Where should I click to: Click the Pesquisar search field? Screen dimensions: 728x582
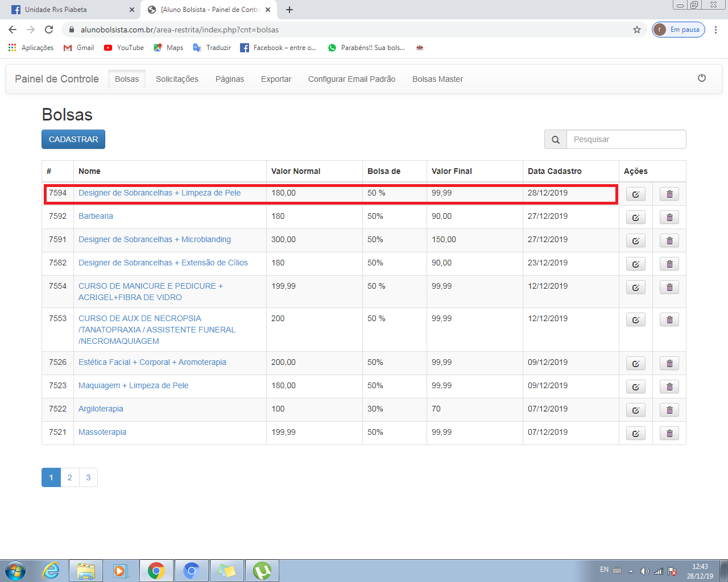pyautogui.click(x=626, y=139)
